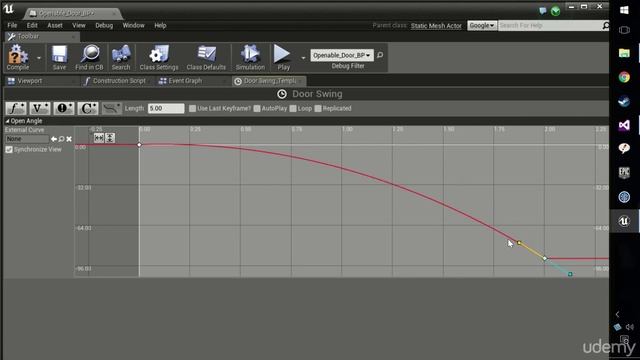
Task: Zoom to fit horizontal curve button
Action: 98,138
